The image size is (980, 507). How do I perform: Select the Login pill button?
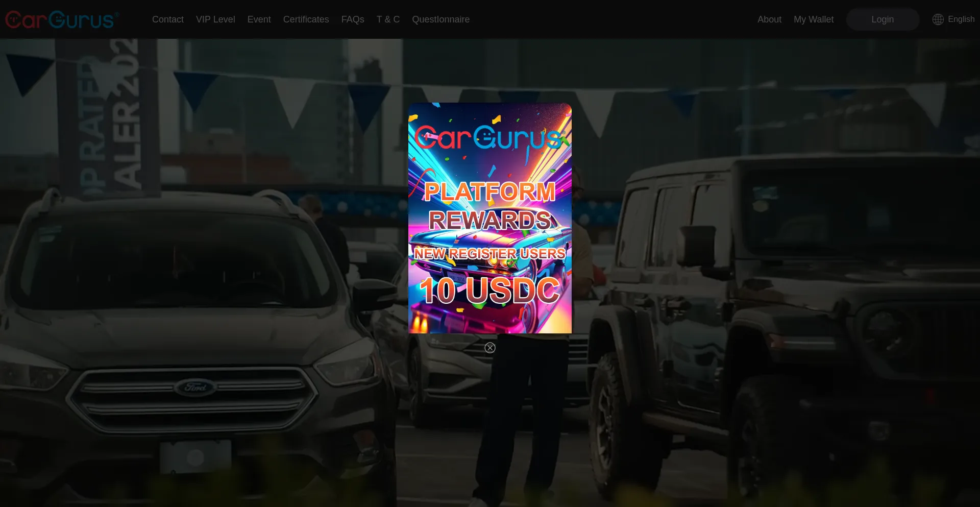[883, 19]
